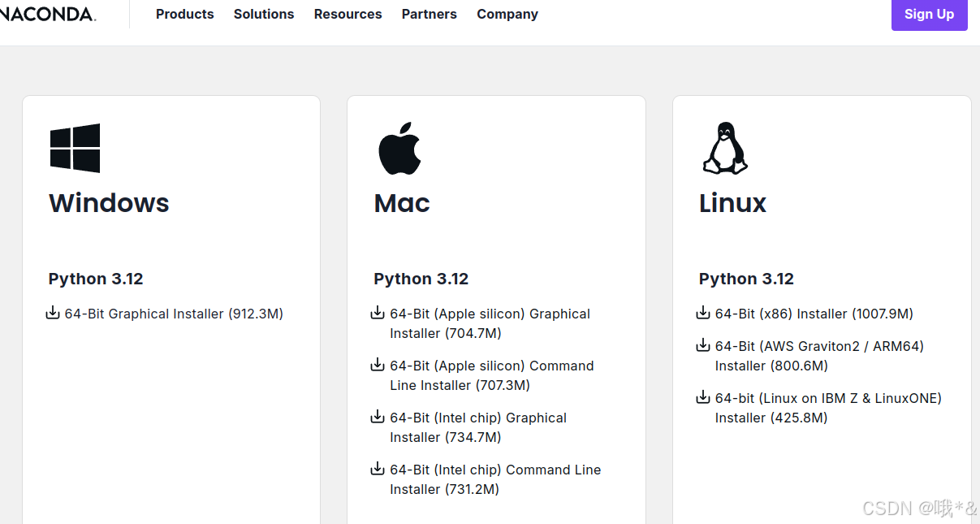The image size is (980, 524).
Task: Open the Company menu
Action: tap(507, 14)
